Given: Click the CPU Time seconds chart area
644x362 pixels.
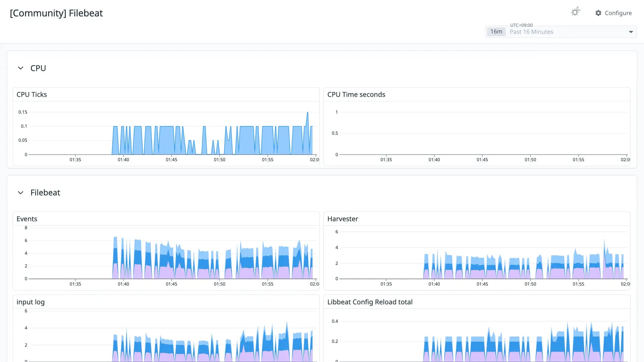Looking at the screenshot, I should pos(483,133).
